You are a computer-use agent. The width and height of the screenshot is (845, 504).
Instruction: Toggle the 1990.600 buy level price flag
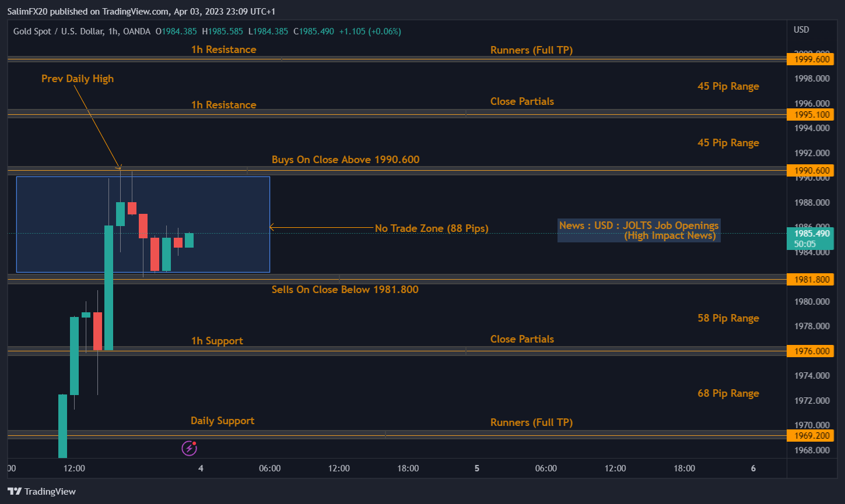[x=811, y=170]
